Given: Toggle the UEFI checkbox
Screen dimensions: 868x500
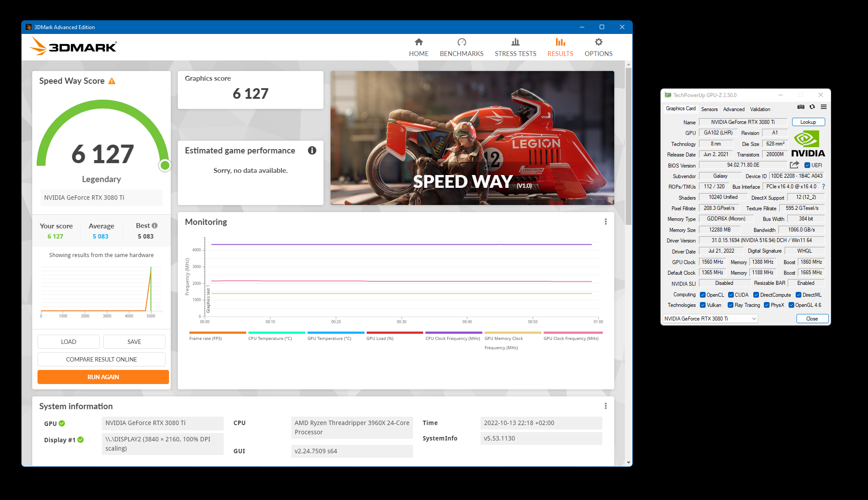Looking at the screenshot, I should click(x=807, y=165).
